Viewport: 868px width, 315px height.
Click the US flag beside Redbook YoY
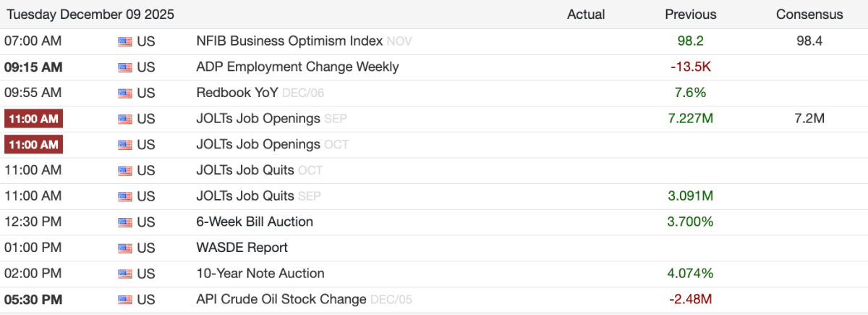124,93
